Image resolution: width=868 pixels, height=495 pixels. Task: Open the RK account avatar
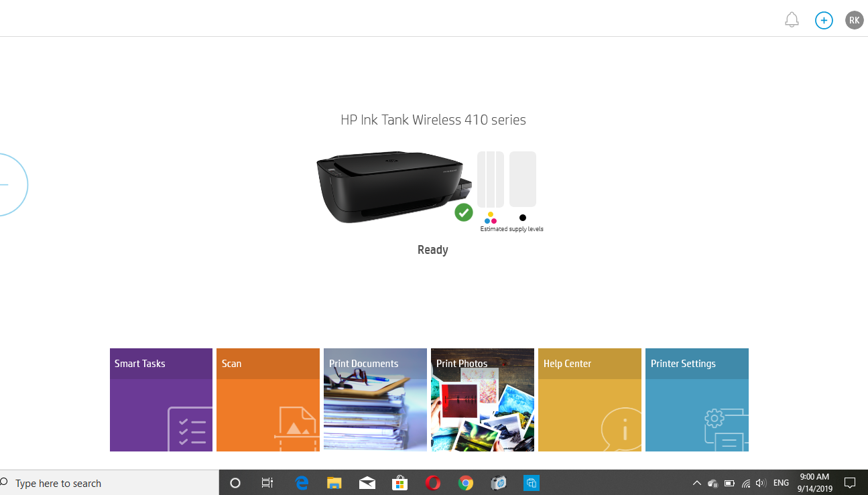pos(855,20)
